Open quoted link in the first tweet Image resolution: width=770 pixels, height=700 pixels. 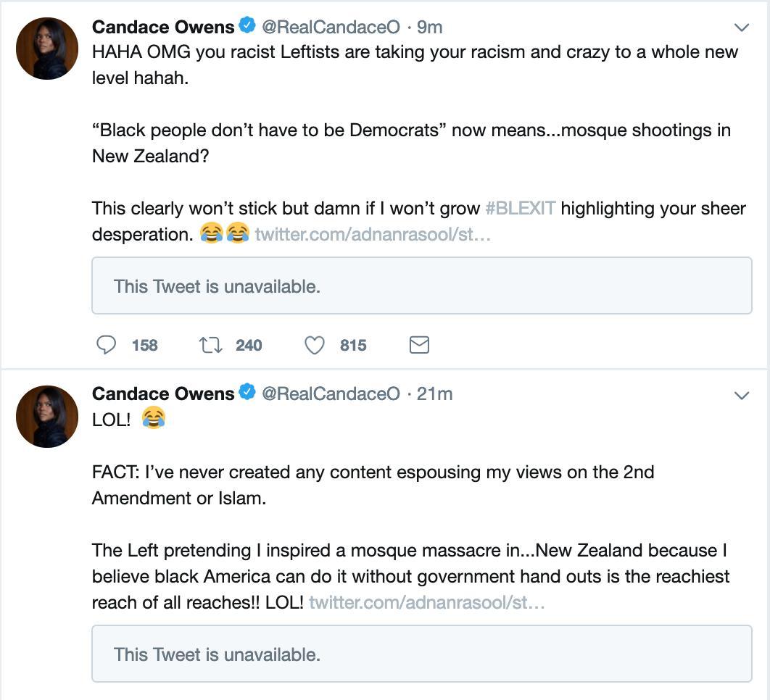click(x=373, y=235)
